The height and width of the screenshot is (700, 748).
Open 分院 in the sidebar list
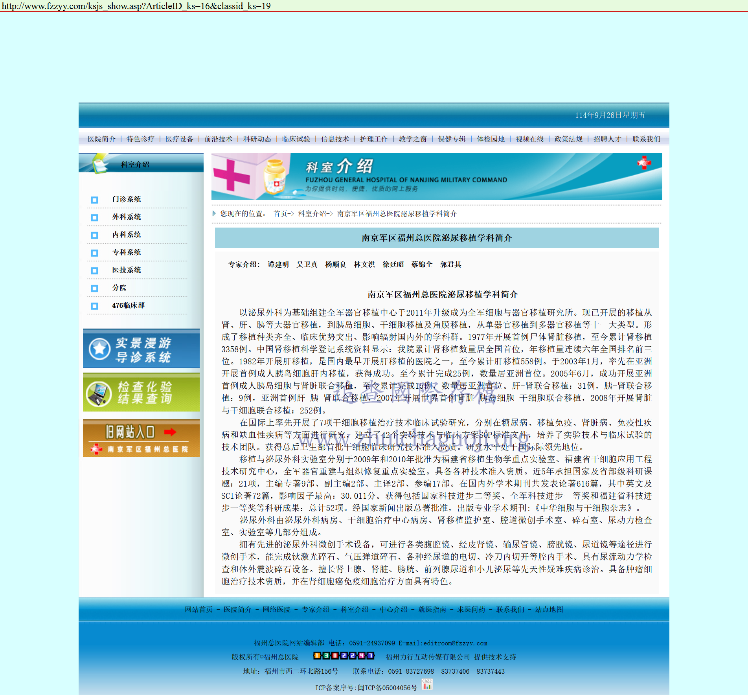coord(119,288)
